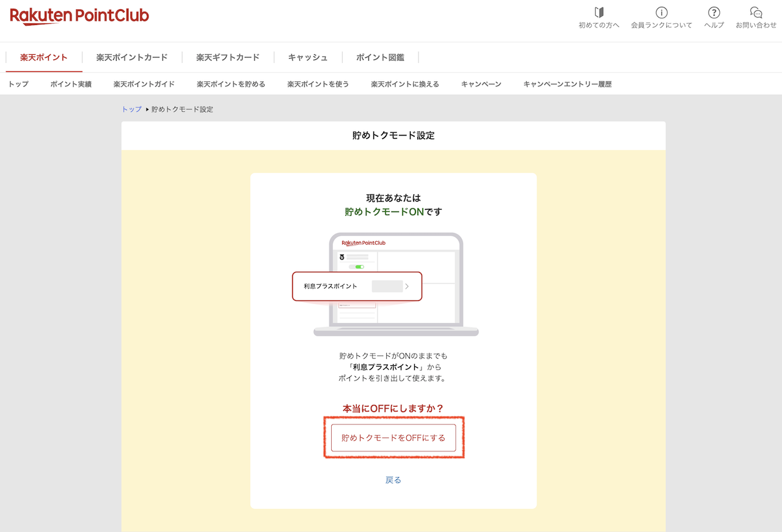This screenshot has width=782, height=532.
Task: Click the トップ breadcrumb link
Action: point(131,109)
